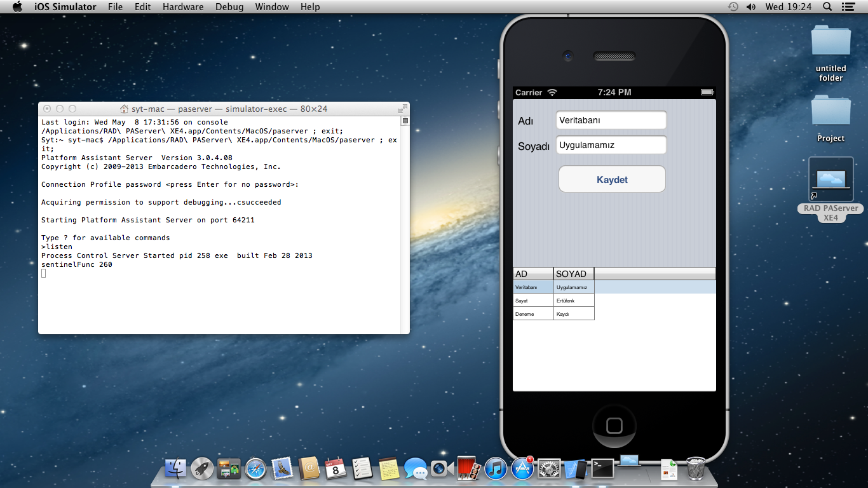Click the Terminal window scrollbar
This screenshot has height=488, width=868.
pyautogui.click(x=405, y=224)
